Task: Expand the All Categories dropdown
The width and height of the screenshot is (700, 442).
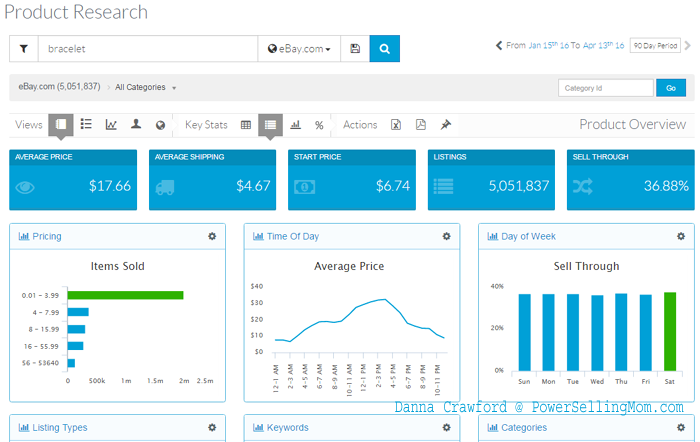Action: click(x=146, y=87)
